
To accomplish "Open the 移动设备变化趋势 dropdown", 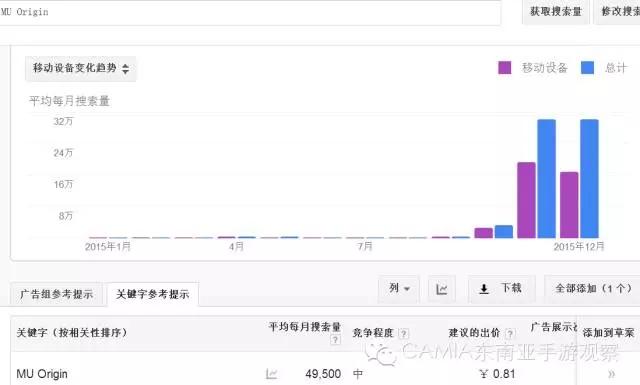I will [80, 68].
